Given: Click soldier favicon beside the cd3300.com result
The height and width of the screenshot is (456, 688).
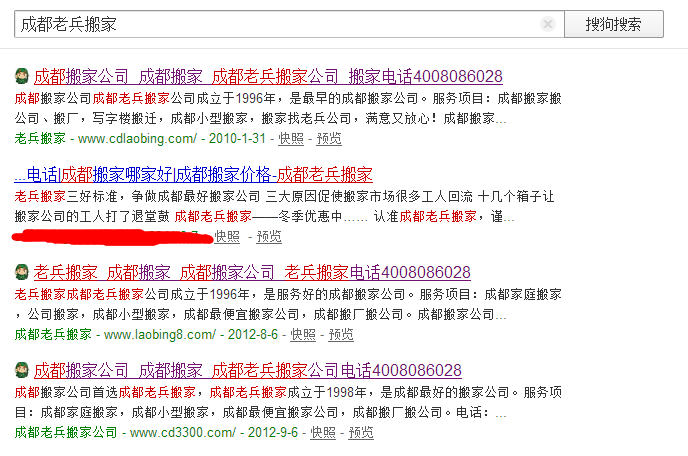Looking at the screenshot, I should click(22, 370).
